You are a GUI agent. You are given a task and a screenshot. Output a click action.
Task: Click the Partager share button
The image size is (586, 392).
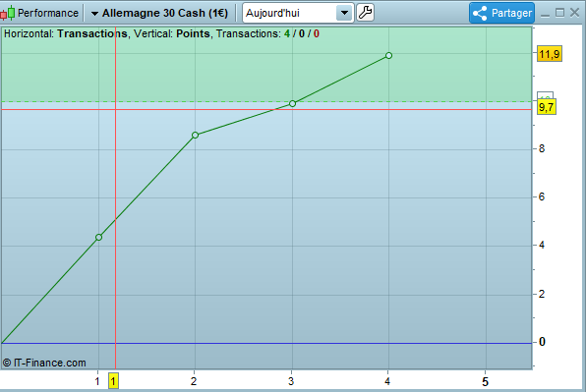point(501,13)
